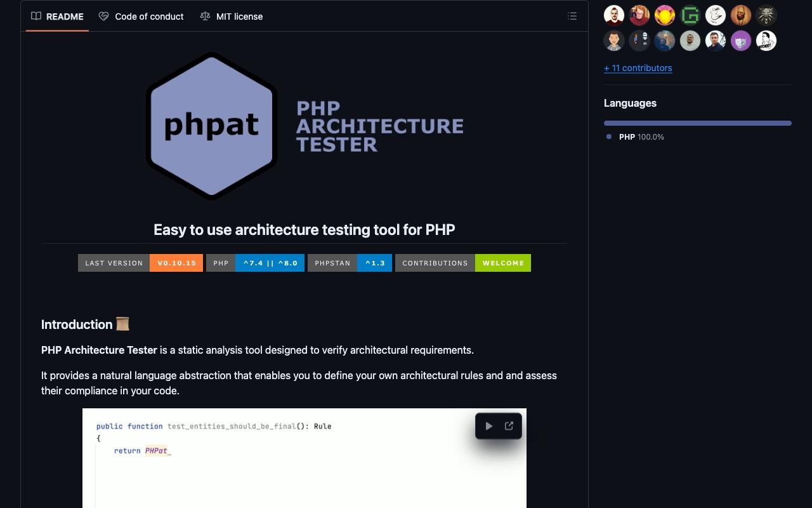Open contributor avatar with green pixel G
812x508 pixels.
(690, 15)
